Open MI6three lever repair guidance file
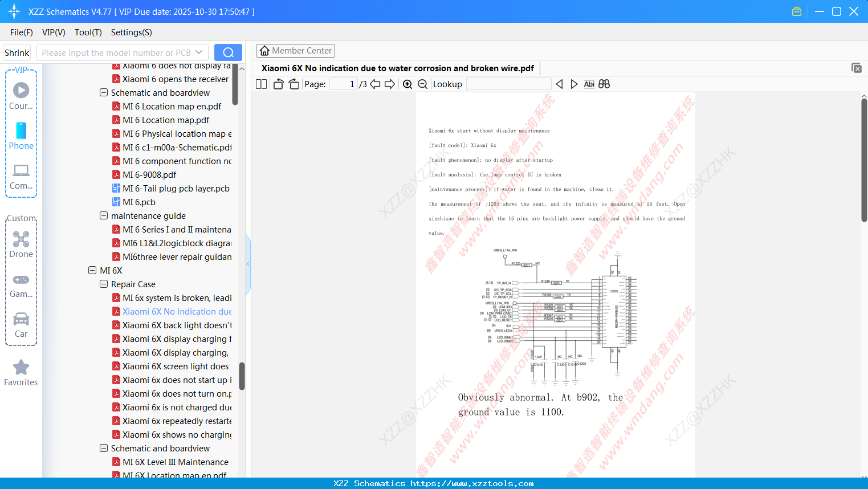868x489 pixels. coord(172,257)
